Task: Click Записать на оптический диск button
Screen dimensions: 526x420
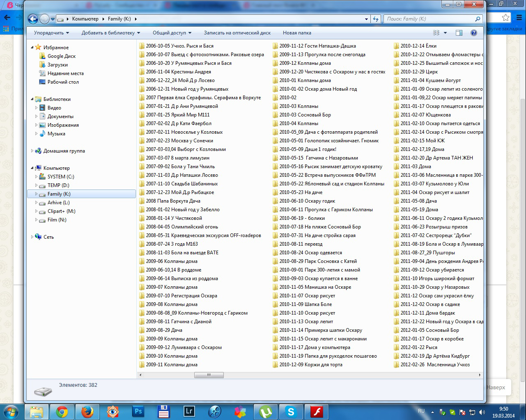Action: 237,33
